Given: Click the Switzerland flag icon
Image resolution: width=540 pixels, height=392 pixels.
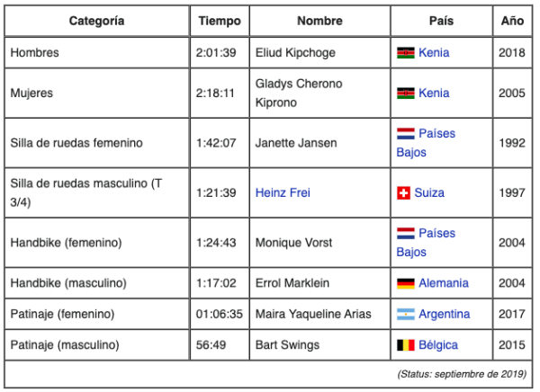Looking at the screenshot, I should pyautogui.click(x=404, y=193).
